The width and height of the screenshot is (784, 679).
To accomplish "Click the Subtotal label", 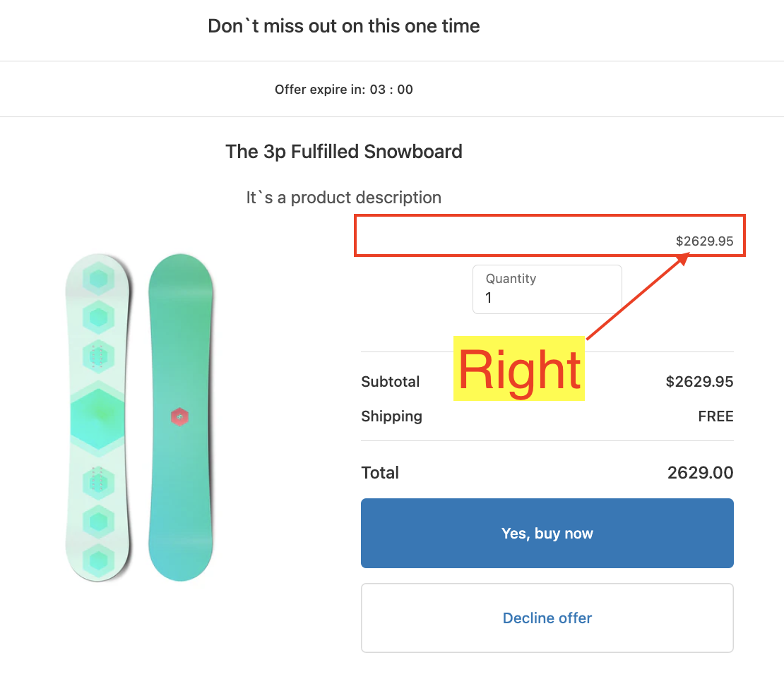I will [391, 382].
